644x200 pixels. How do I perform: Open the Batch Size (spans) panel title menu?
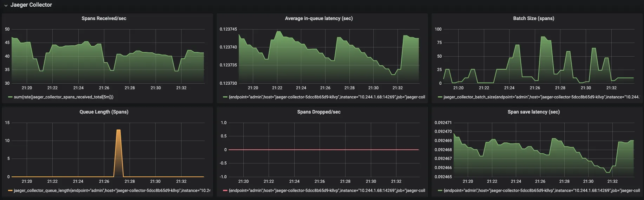534,18
